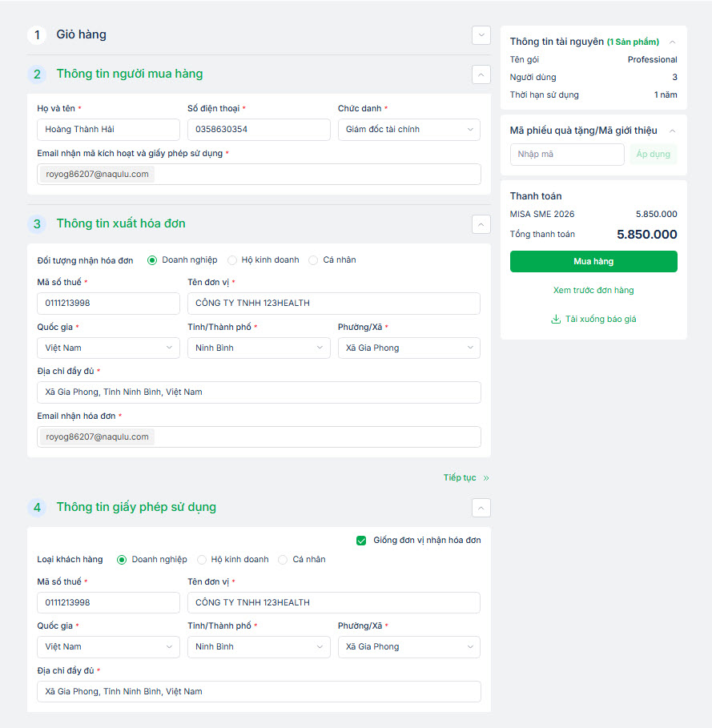Image resolution: width=712 pixels, height=728 pixels.
Task: Select Hộ kinh doanh for invoice recipient
Action: point(233,260)
